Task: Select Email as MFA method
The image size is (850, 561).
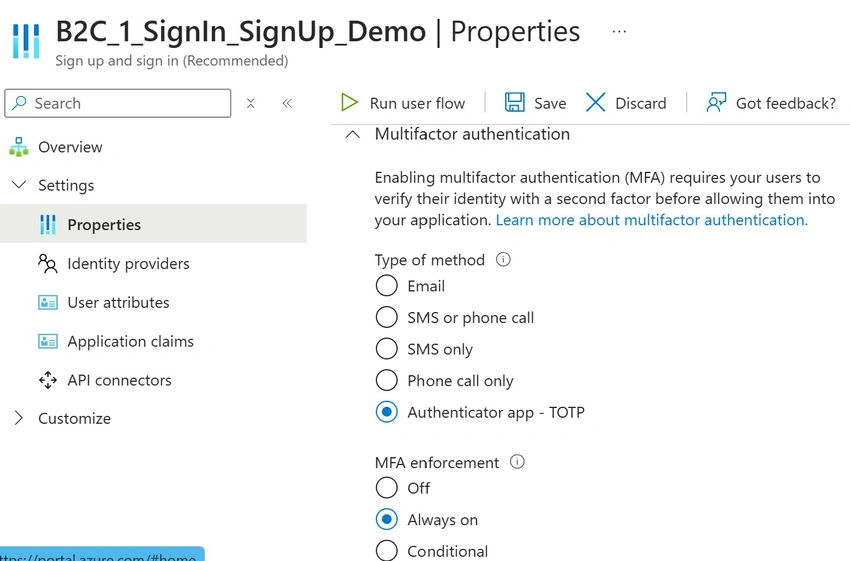Action: point(387,286)
